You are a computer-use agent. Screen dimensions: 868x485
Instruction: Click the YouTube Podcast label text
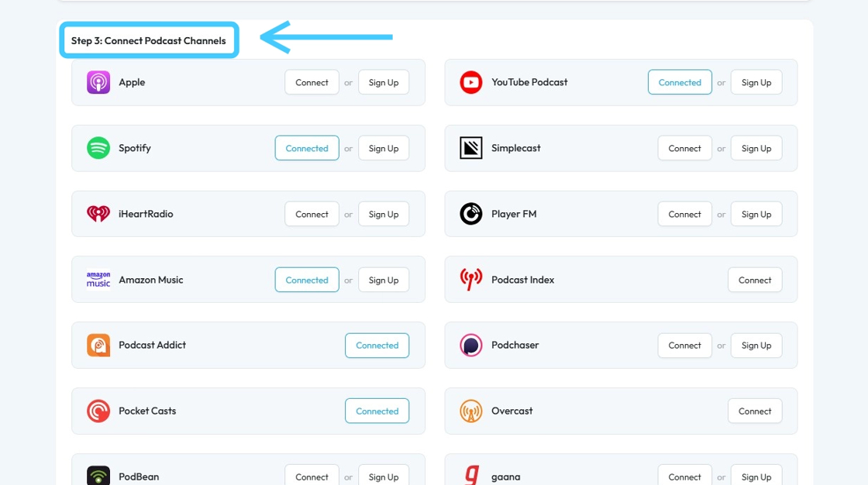coord(529,82)
